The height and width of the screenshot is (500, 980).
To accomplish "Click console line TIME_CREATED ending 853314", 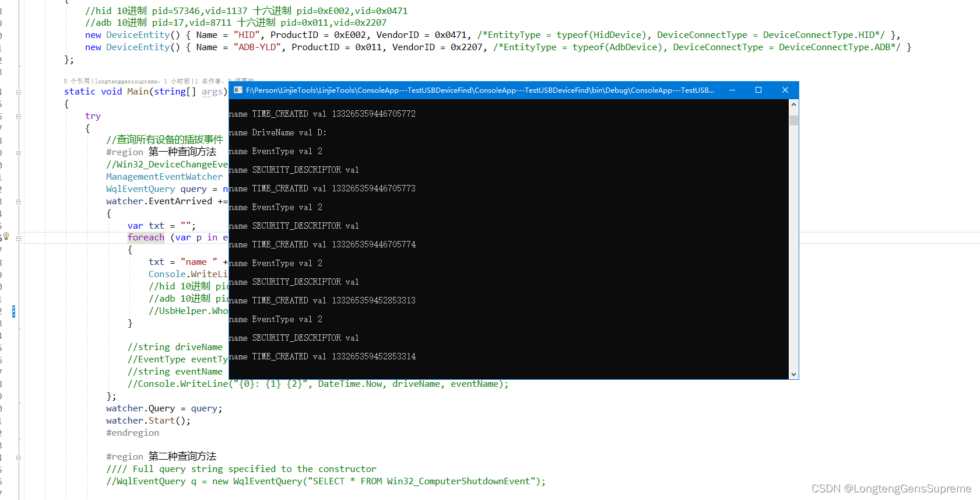I will (322, 356).
